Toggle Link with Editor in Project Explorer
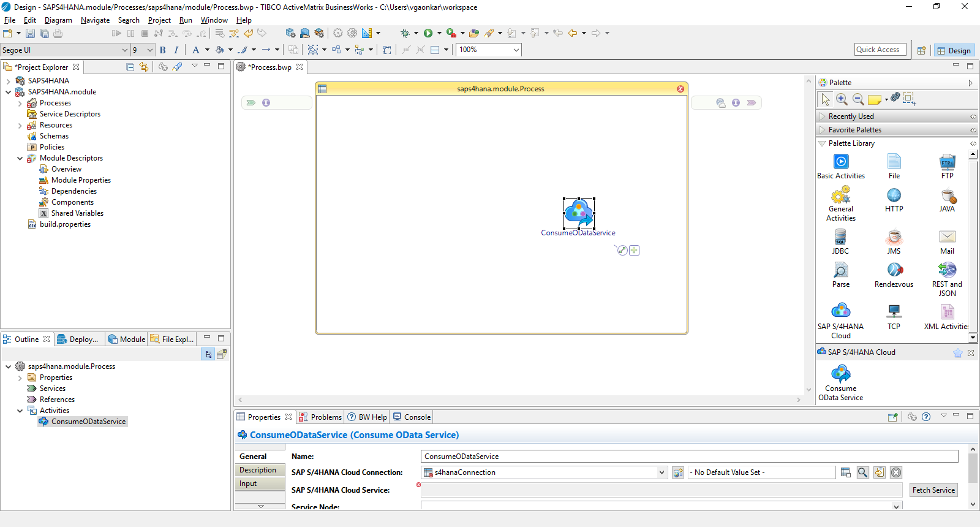980x527 pixels. [143, 67]
